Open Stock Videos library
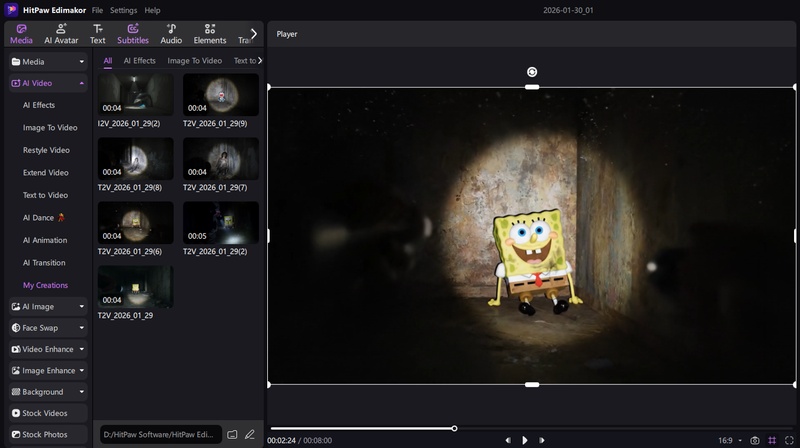 [x=48, y=413]
